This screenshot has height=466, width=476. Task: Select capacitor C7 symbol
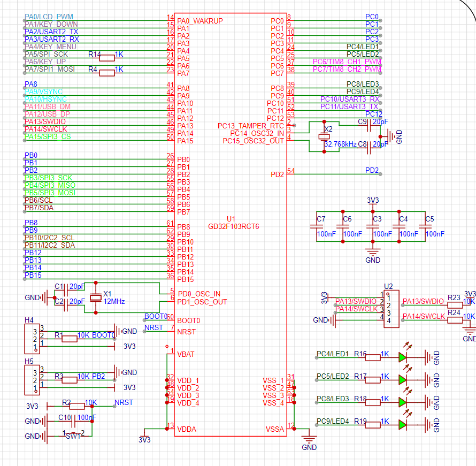pyautogui.click(x=316, y=226)
